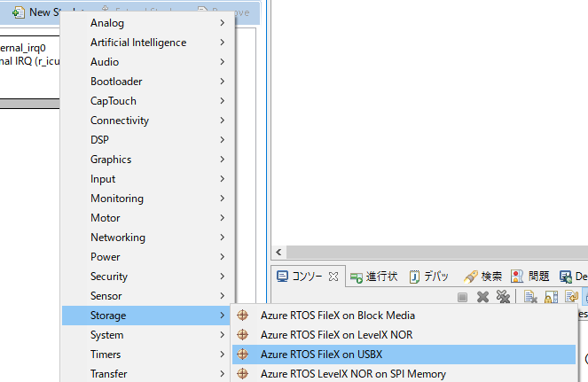Click the crosshair icon for LevelX NOR on SPI Memory

click(x=243, y=373)
